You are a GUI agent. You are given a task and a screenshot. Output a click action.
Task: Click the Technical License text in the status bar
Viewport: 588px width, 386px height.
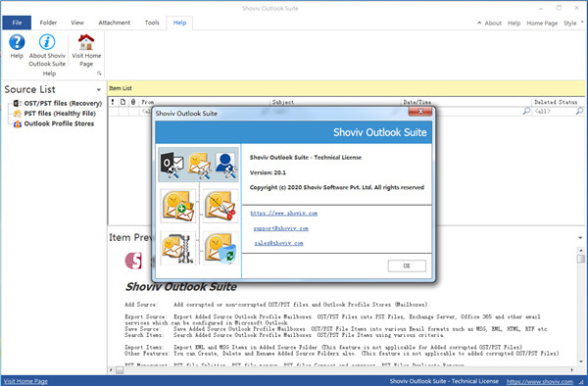475,381
